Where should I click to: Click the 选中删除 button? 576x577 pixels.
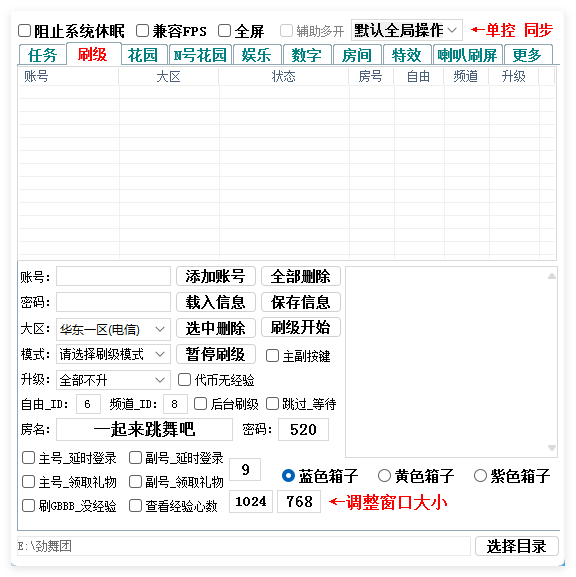216,328
